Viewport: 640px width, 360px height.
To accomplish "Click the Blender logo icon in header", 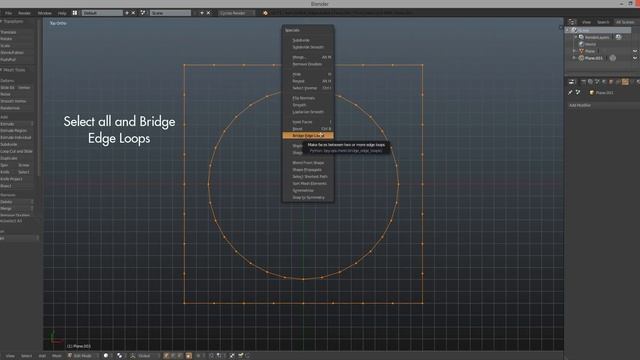I will click(265, 13).
